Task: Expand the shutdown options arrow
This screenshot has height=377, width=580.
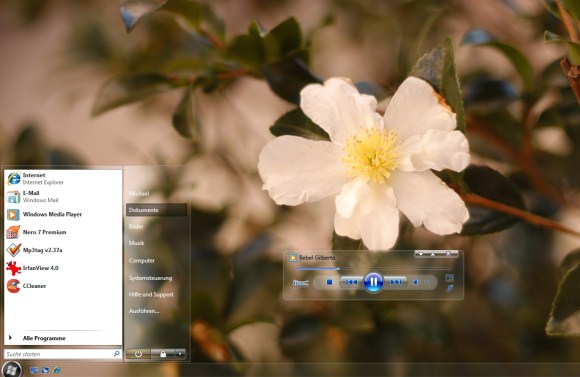Action: point(180,354)
